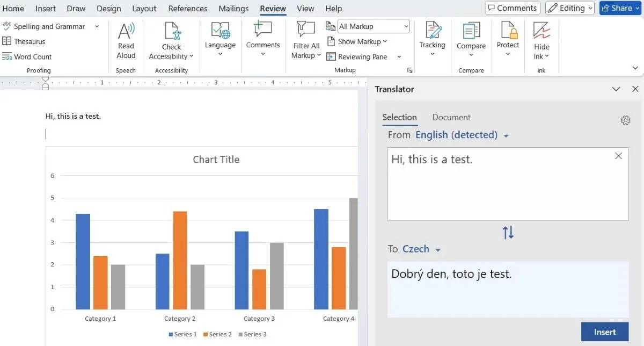Click inside the source text box
This screenshot has height=346, width=644.
point(499,188)
